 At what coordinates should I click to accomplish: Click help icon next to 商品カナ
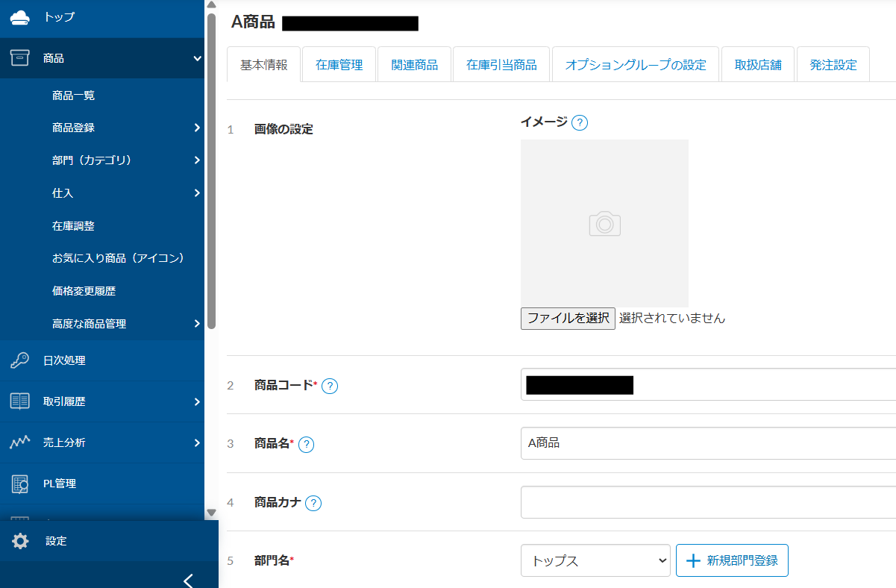[313, 503]
